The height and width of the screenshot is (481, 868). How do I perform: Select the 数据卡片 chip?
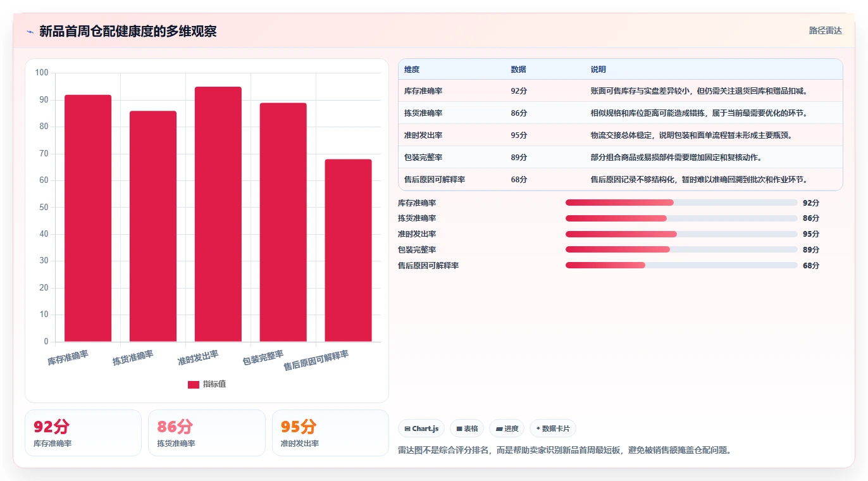click(553, 428)
